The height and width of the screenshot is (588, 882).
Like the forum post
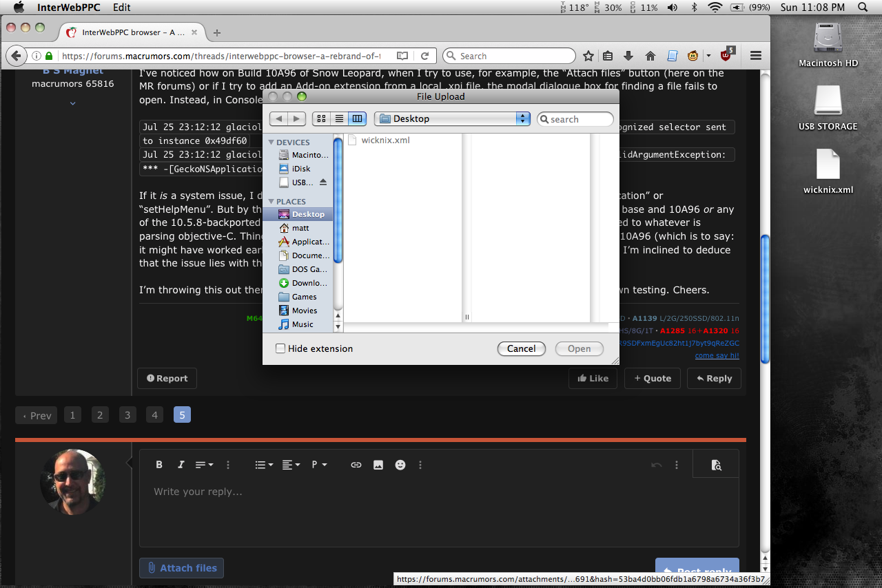(593, 378)
